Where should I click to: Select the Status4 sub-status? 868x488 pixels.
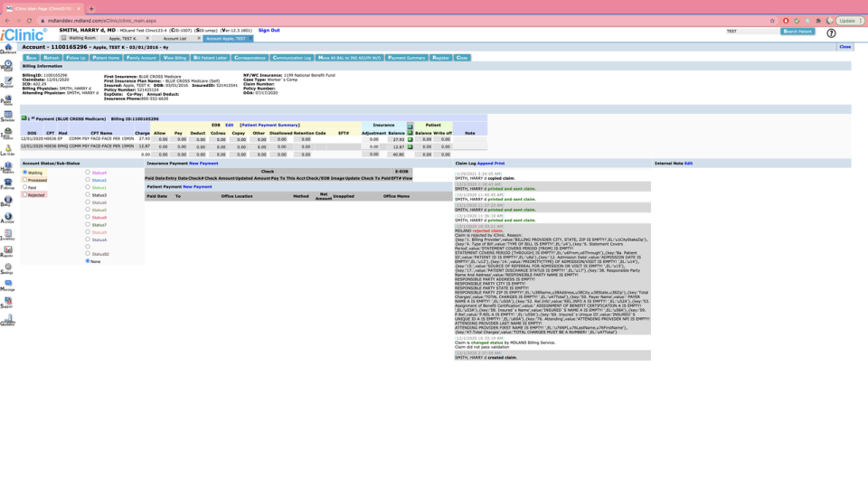click(88, 172)
